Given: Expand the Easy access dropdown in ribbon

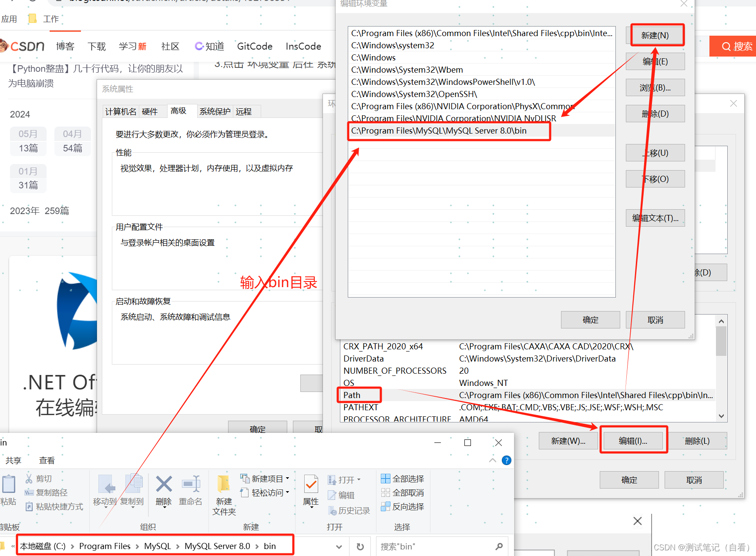Looking at the screenshot, I should (x=287, y=492).
